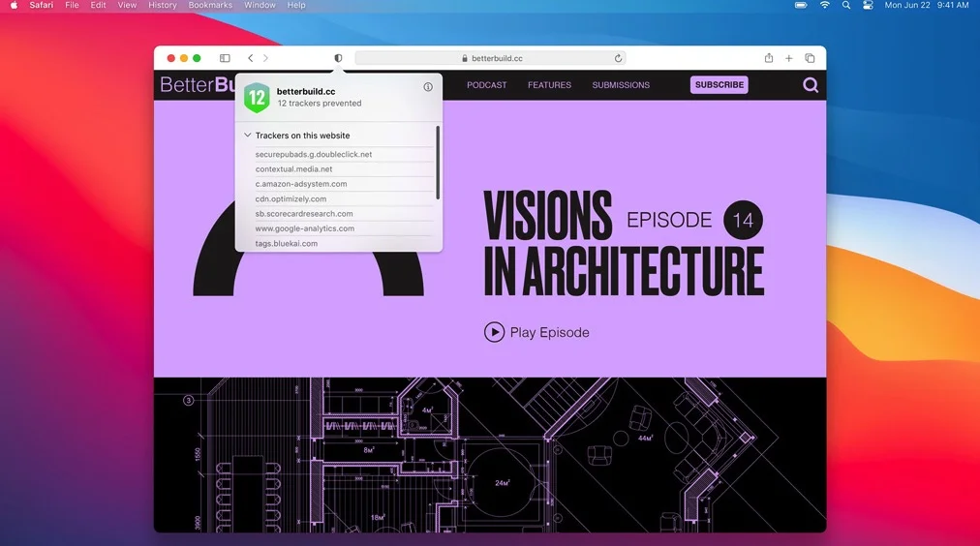
Task: Collapse Trackers on this website list
Action: (x=248, y=136)
